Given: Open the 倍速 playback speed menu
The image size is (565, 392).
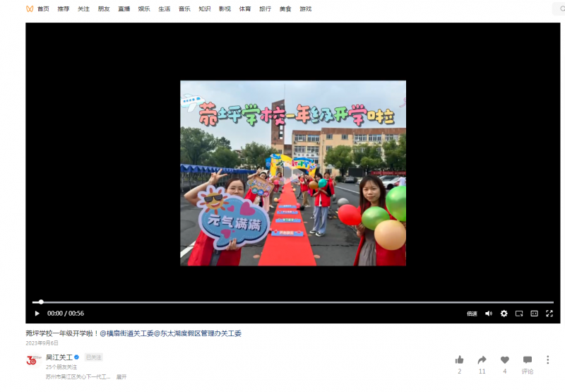Looking at the screenshot, I should coord(472,314).
